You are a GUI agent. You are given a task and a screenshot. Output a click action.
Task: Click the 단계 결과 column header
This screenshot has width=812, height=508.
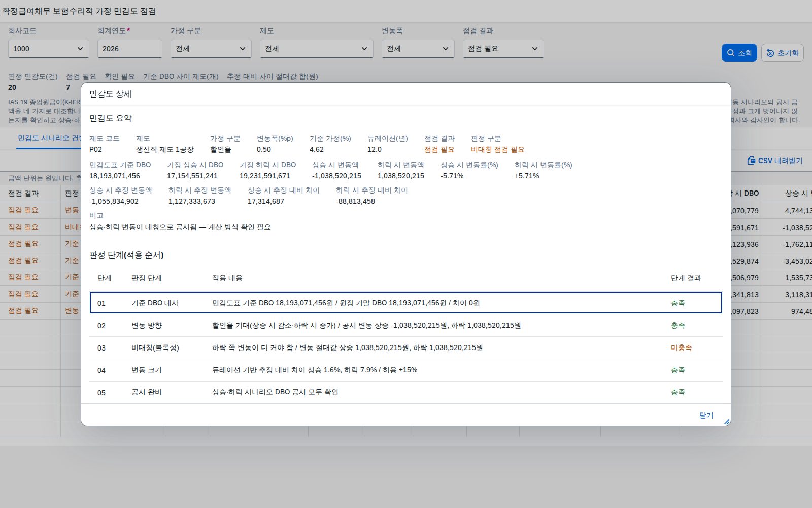(x=686, y=278)
